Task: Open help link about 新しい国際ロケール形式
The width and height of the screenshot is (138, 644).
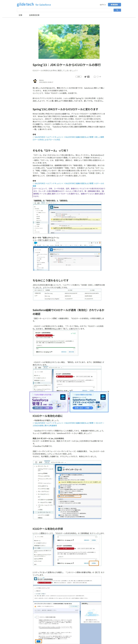Action: 68,138
